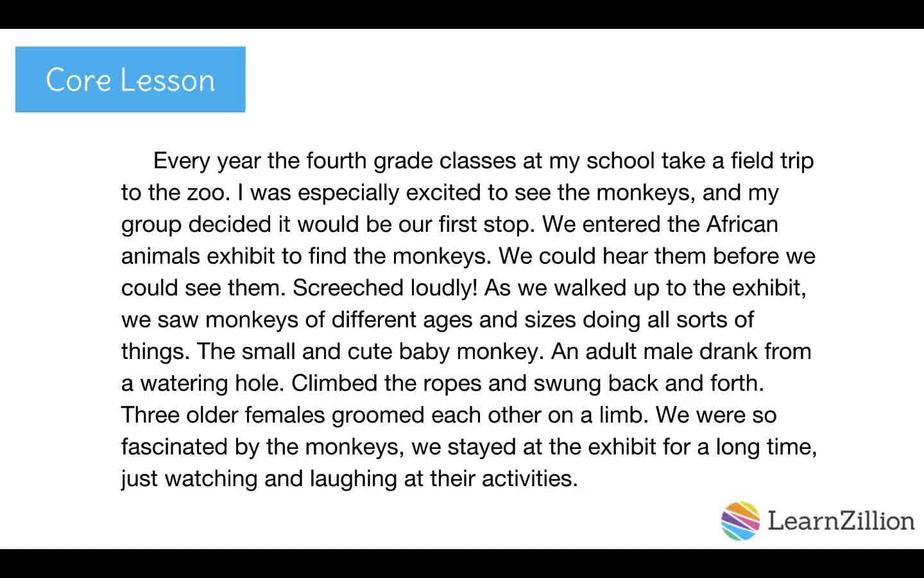This screenshot has width=924, height=578.
Task: Click the word "African" in the passage
Action: point(742,224)
